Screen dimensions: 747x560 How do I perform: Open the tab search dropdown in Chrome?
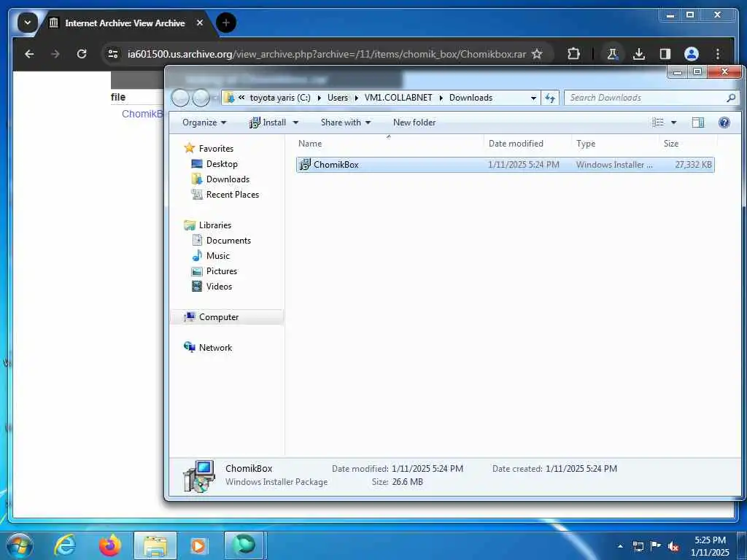tap(28, 23)
